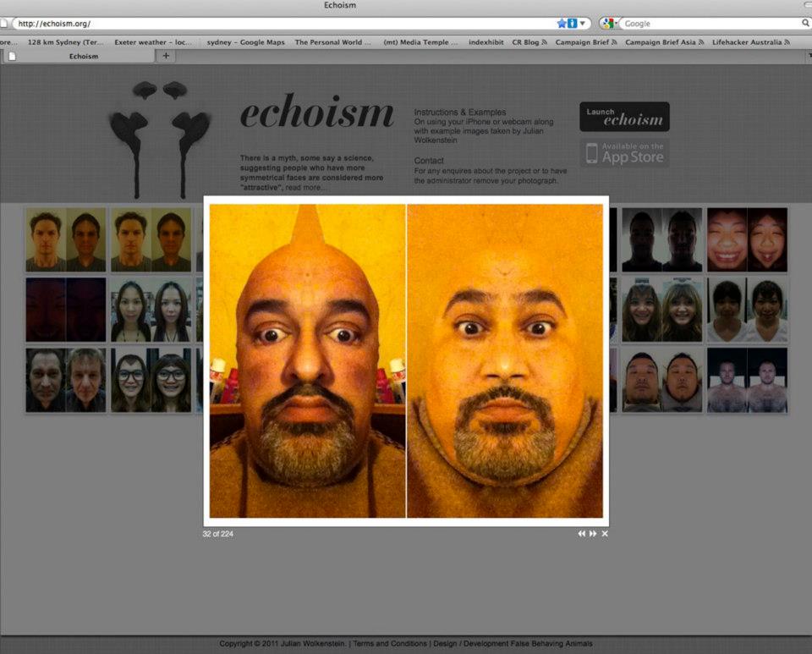Open the laughing woman thumbnail top right
The width and height of the screenshot is (812, 654).
[747, 239]
